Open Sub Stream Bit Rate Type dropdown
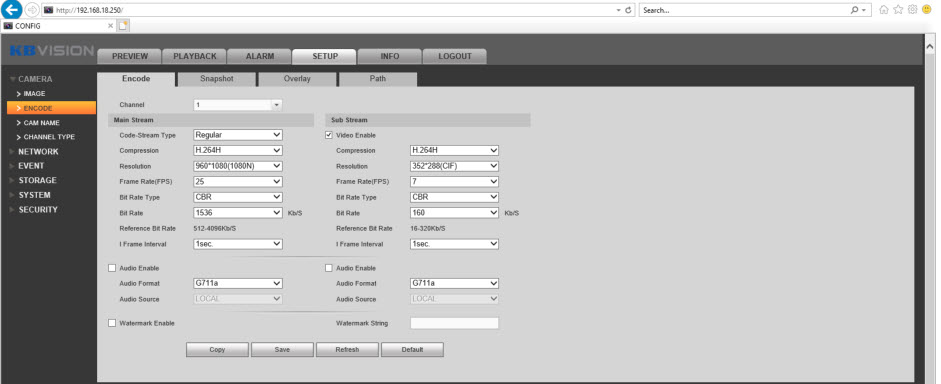 (x=454, y=197)
